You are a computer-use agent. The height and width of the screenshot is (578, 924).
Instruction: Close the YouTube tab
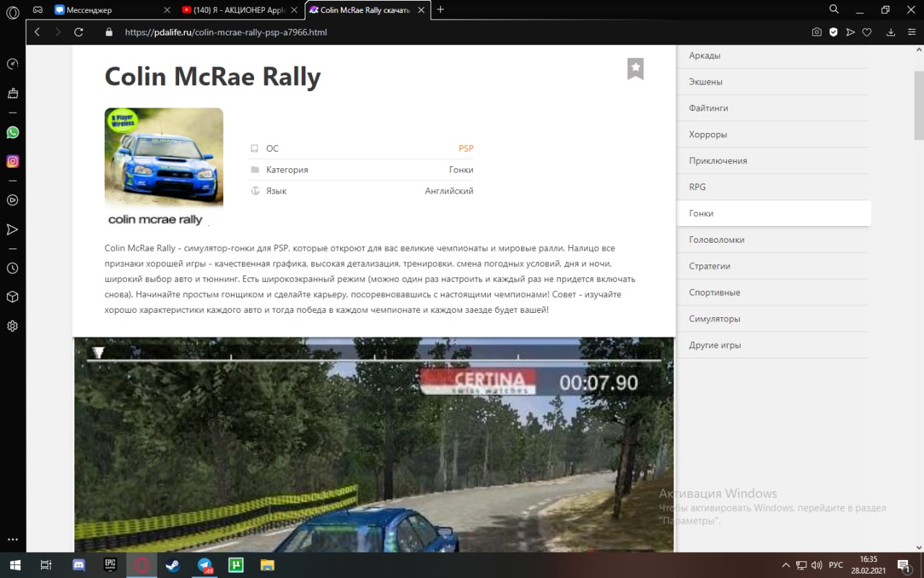(295, 10)
